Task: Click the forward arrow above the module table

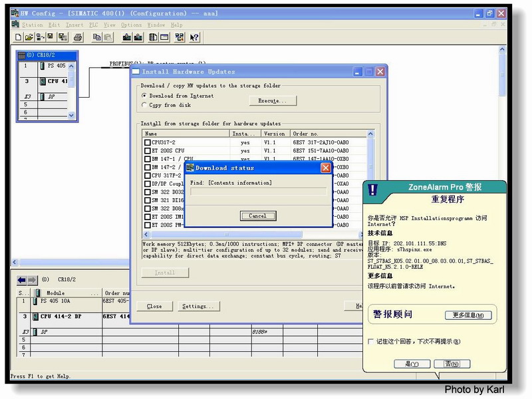Action: (x=32, y=280)
